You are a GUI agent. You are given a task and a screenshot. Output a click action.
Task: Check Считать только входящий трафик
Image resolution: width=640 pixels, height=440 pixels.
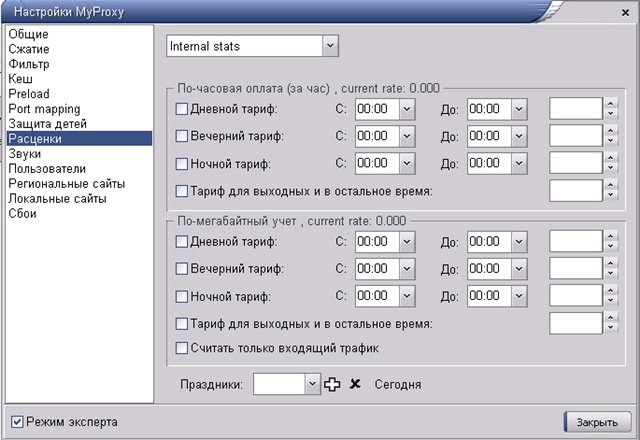point(182,348)
